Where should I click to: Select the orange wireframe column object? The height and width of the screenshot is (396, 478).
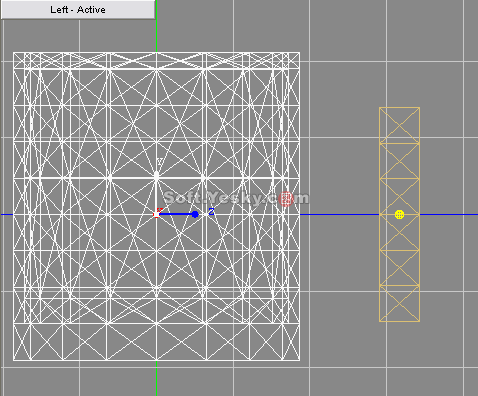[x=399, y=214]
